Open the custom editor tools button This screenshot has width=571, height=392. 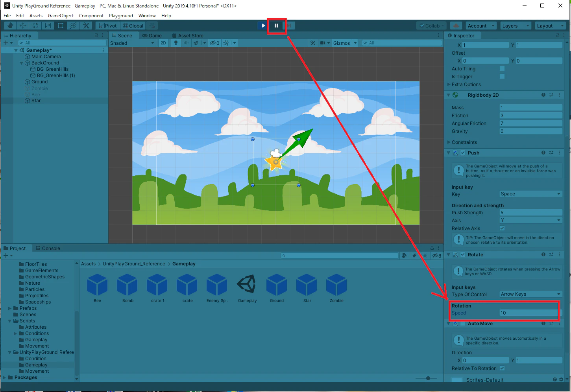click(86, 26)
